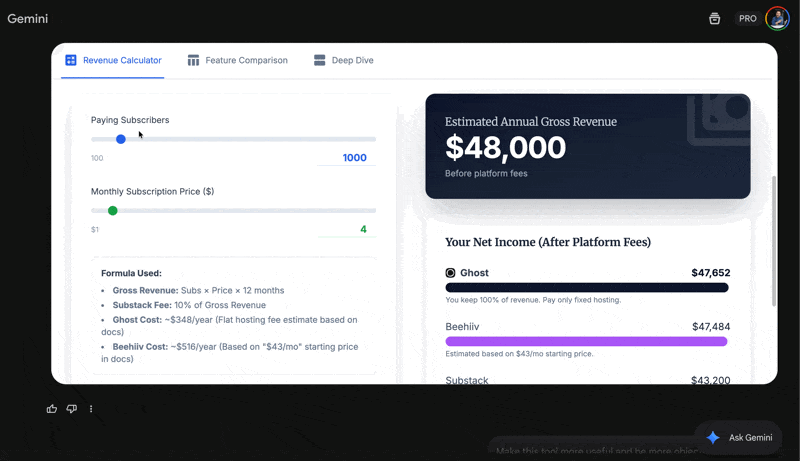800x461 pixels.
Task: Open the three-dot more options menu
Action: click(91, 409)
